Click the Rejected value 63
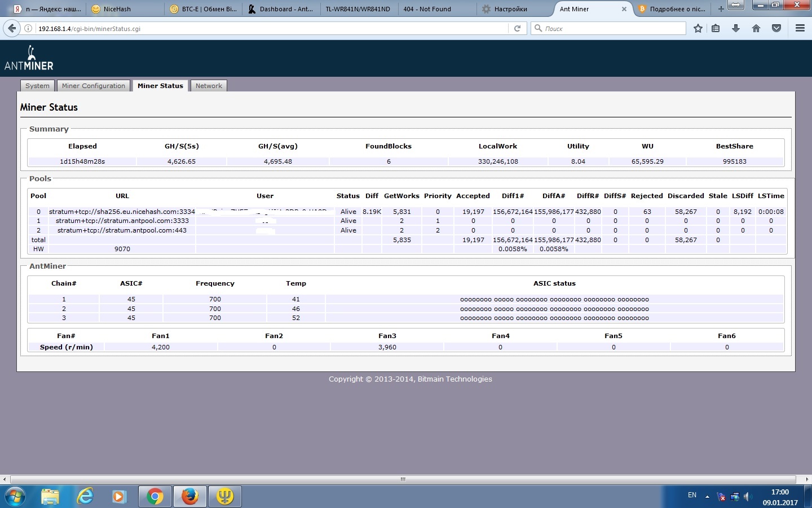 [x=647, y=212]
